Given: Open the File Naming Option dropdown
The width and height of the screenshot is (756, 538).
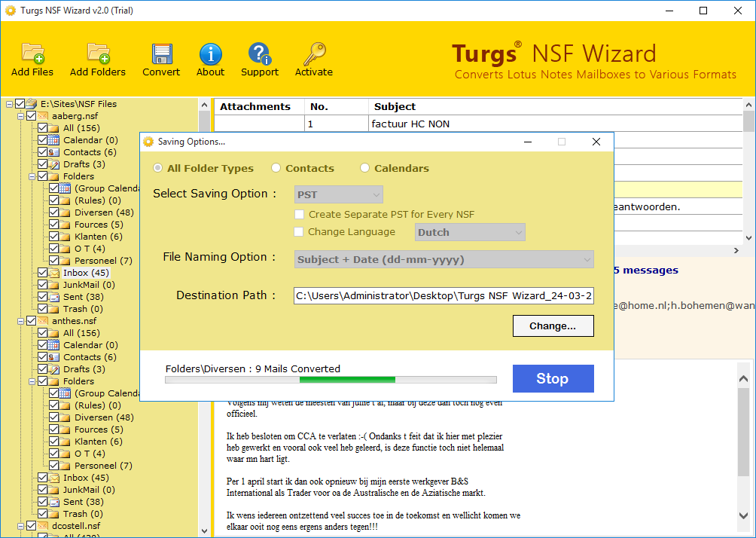Looking at the screenshot, I should click(444, 260).
